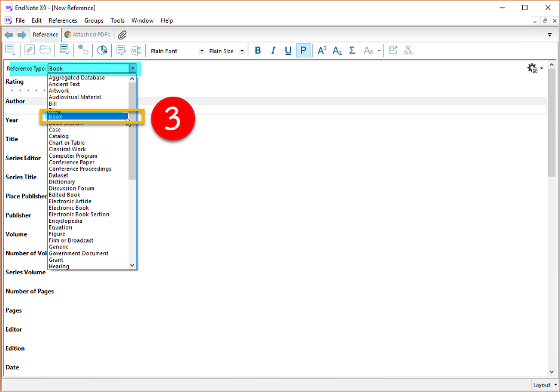Apply Superscript formatting
The width and height of the screenshot is (560, 392).
(x=322, y=51)
